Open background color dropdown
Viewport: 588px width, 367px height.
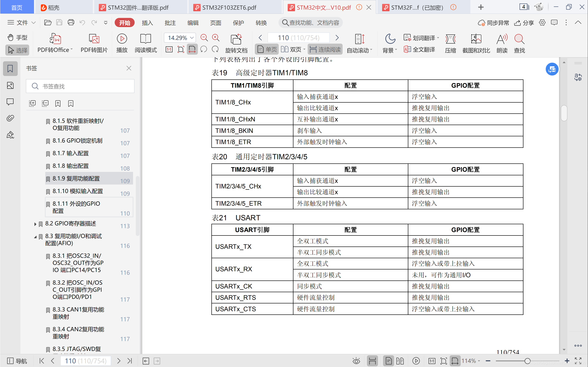tap(390, 43)
